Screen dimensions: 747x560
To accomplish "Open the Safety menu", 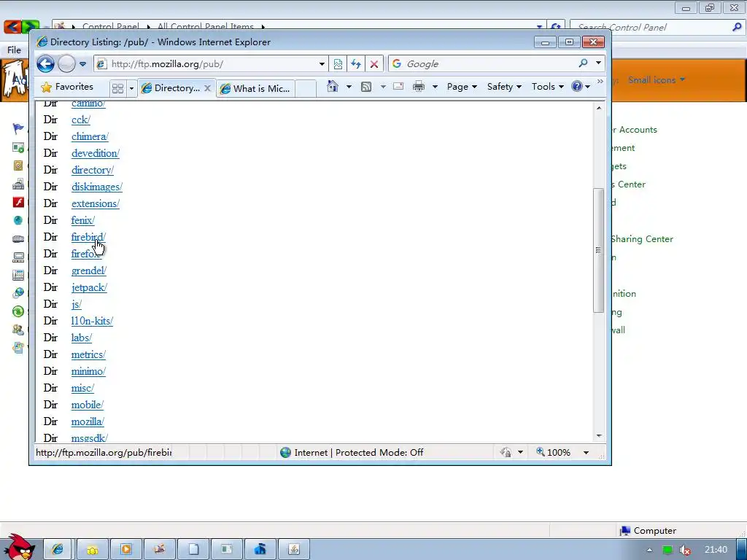I will click(x=504, y=87).
